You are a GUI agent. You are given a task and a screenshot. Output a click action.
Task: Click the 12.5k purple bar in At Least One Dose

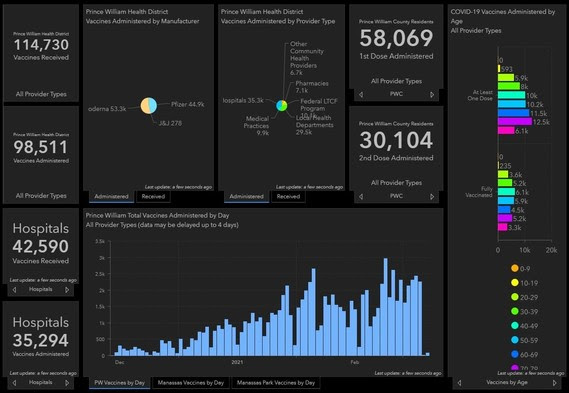[x=515, y=122]
